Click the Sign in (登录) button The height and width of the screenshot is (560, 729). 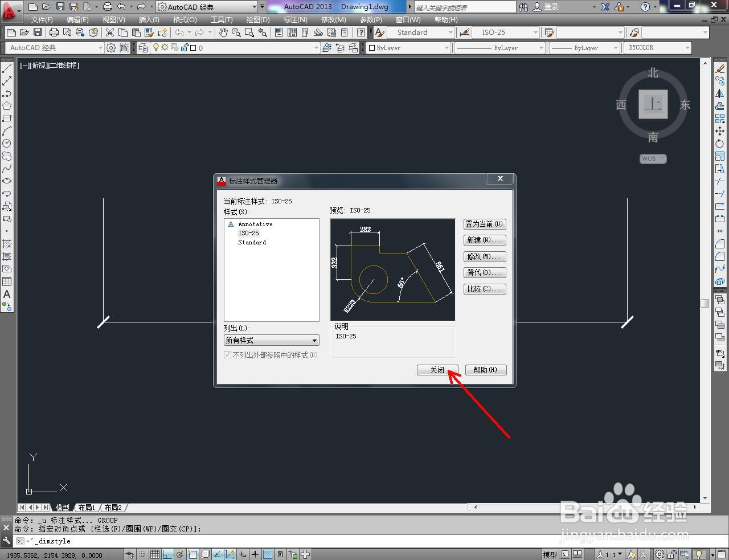tap(546, 7)
